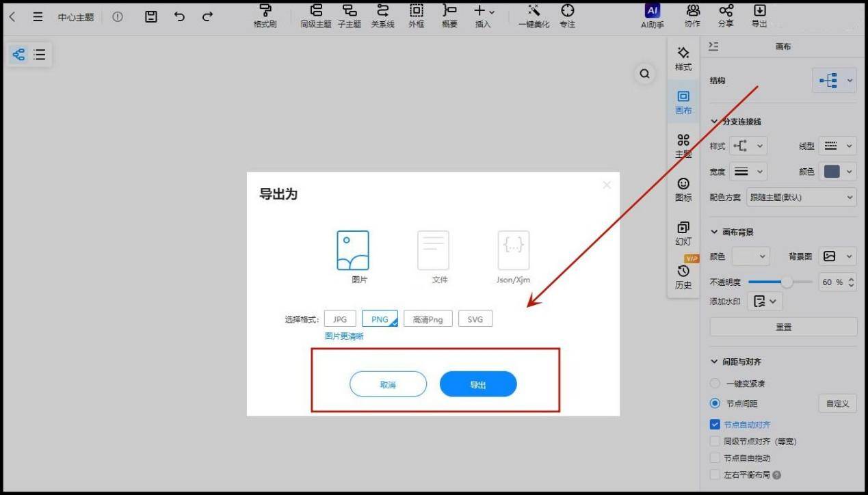Image resolution: width=868 pixels, height=495 pixels.
Task: Add a 同级主题 sibling topic
Action: tap(316, 16)
